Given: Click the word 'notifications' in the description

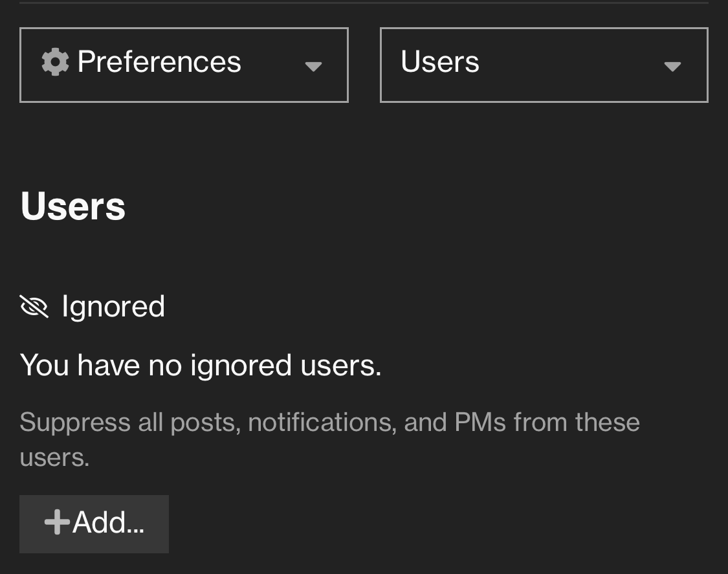Looking at the screenshot, I should [322, 422].
